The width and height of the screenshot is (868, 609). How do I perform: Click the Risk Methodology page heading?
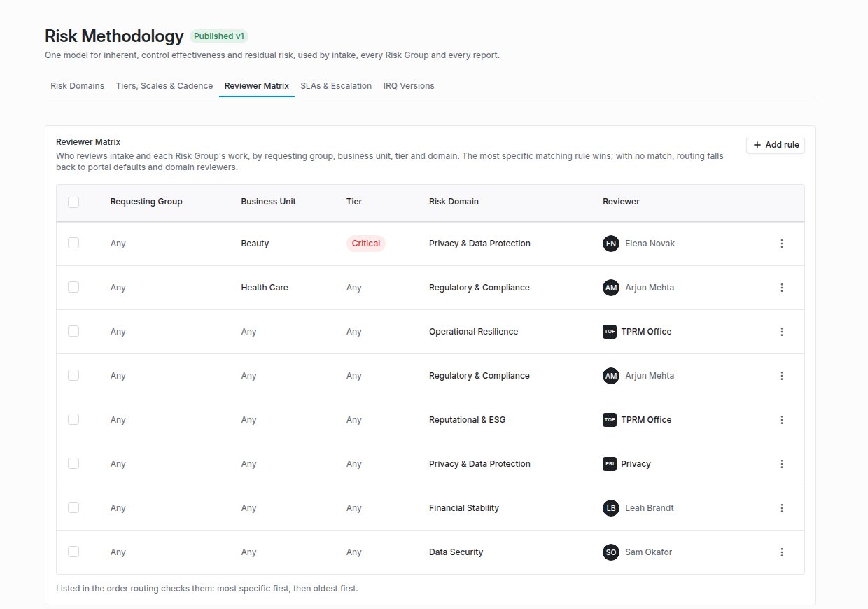(114, 36)
